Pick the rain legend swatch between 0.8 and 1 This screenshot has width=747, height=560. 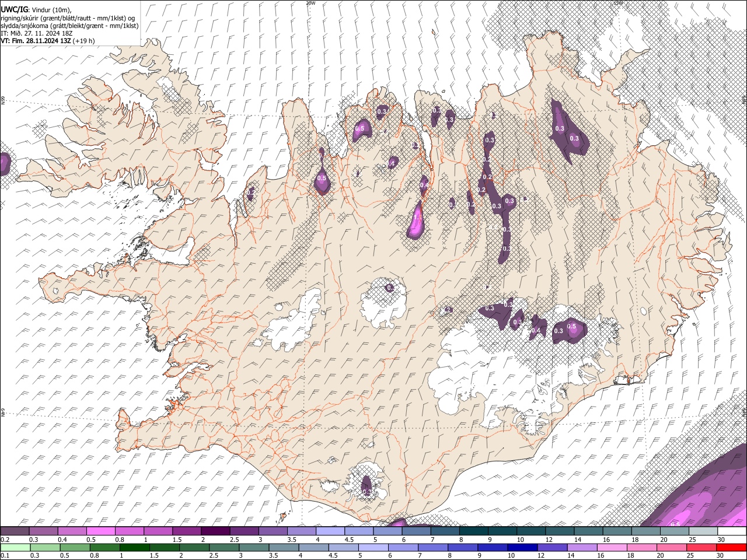pos(104,548)
